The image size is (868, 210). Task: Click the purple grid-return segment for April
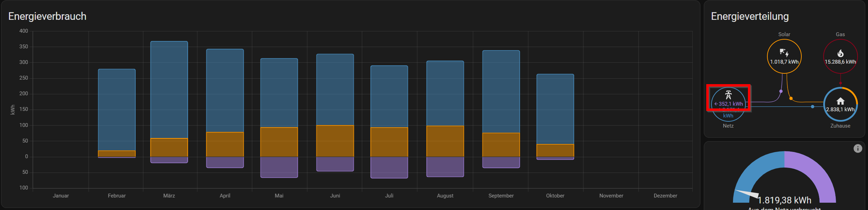point(225,162)
